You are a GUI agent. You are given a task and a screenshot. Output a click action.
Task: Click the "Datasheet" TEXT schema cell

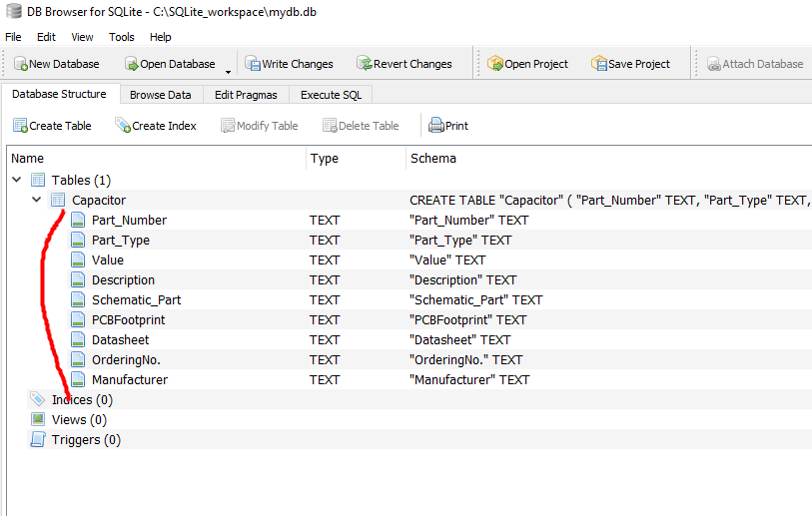coord(459,340)
